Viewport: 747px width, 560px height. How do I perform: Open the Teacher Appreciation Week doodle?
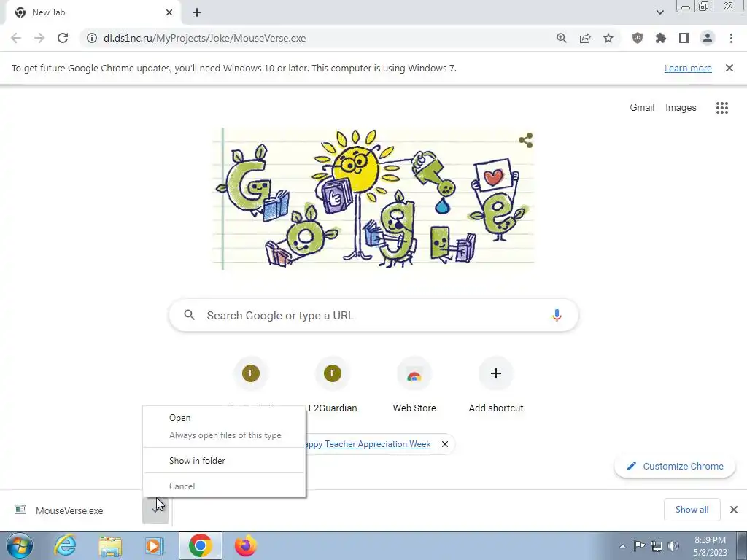coord(373,198)
